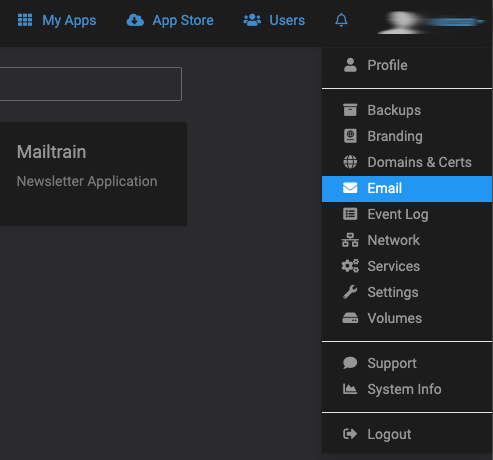The image size is (493, 460).
Task: Click the Support speech bubble icon
Action: pos(350,363)
